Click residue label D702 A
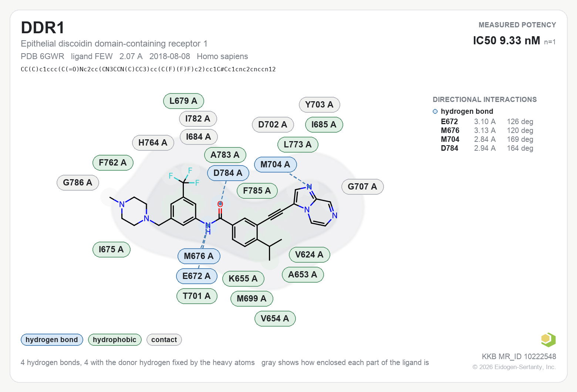Viewport: 577px width, 392px height. point(273,125)
